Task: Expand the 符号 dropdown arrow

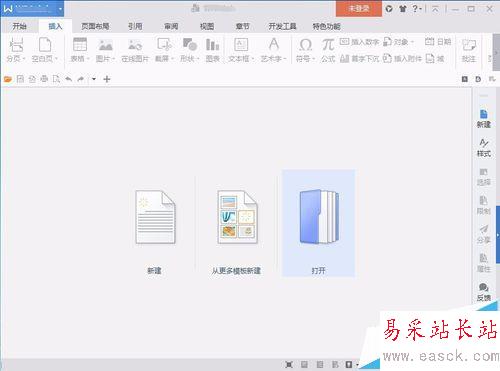Action: point(314,59)
